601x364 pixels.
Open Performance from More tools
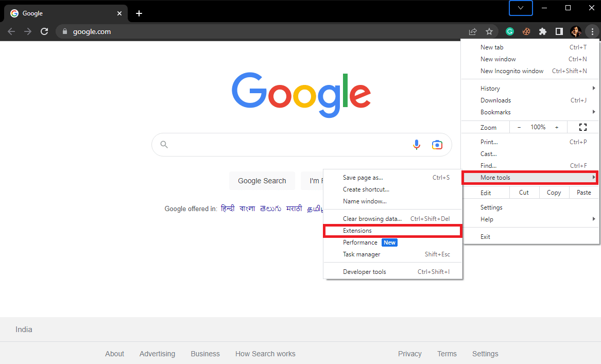[393, 242]
